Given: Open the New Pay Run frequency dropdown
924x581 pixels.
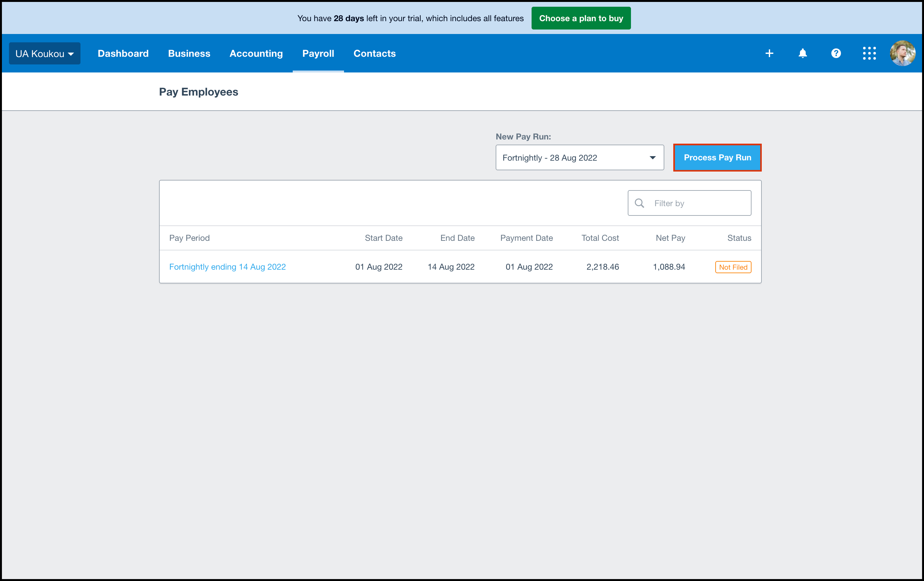Looking at the screenshot, I should click(579, 157).
